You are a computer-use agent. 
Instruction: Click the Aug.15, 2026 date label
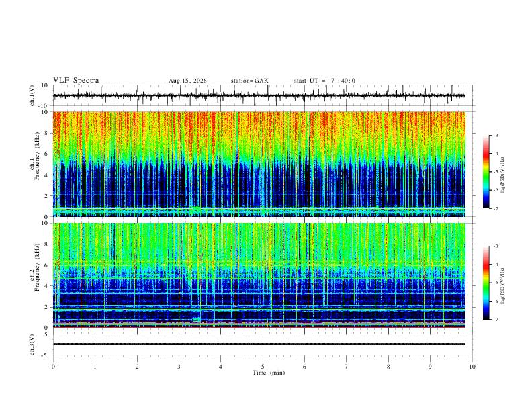point(187,81)
